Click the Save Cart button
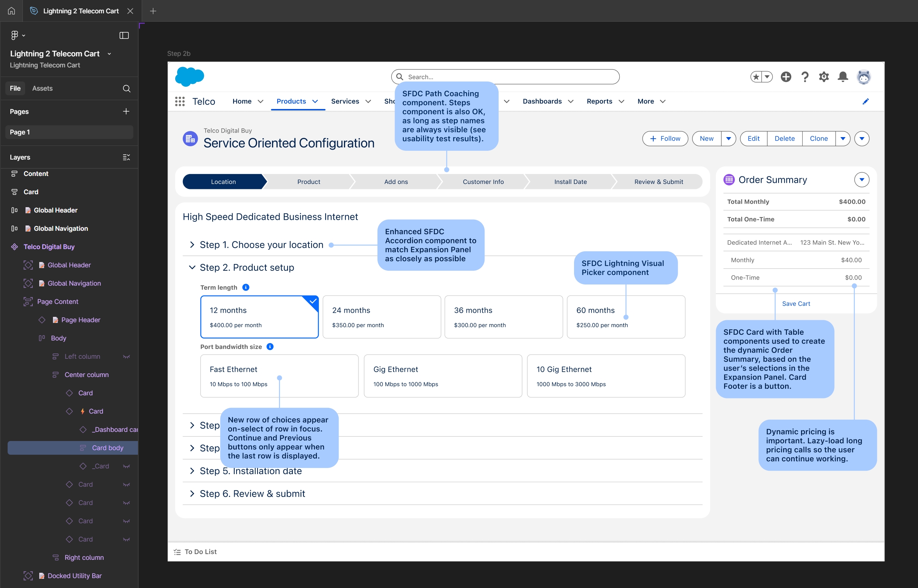Screen dimensions: 918x588 (x=796, y=303)
